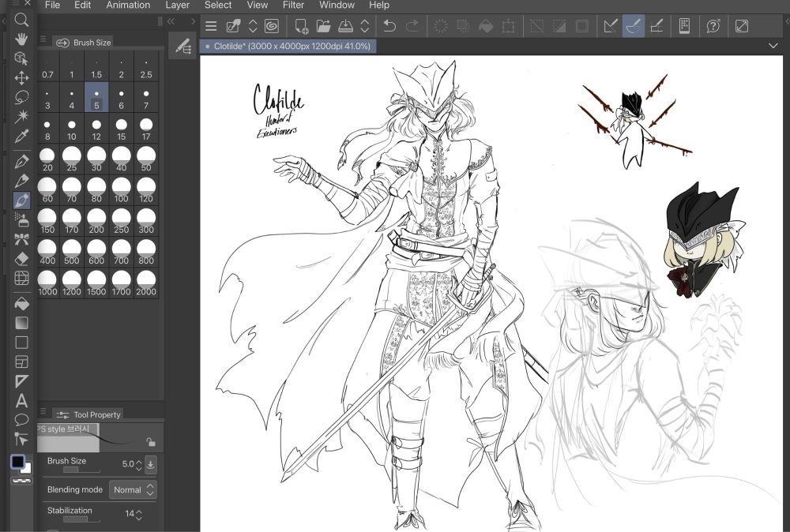The image size is (790, 532).
Task: Click Brush Size download-arrow button
Action: 150,465
